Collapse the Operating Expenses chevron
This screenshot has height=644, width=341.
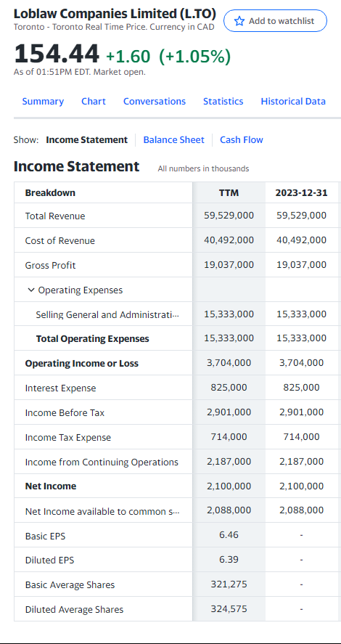tap(30, 290)
